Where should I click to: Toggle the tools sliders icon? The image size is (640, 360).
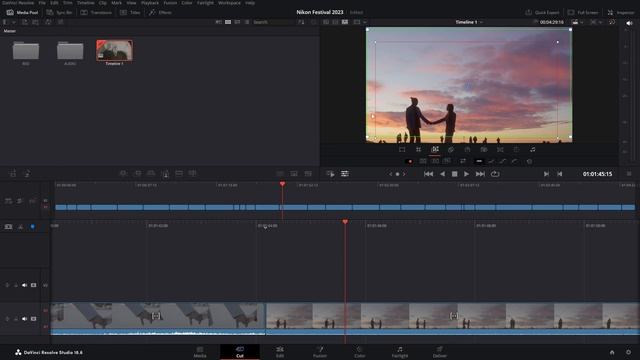point(345,174)
